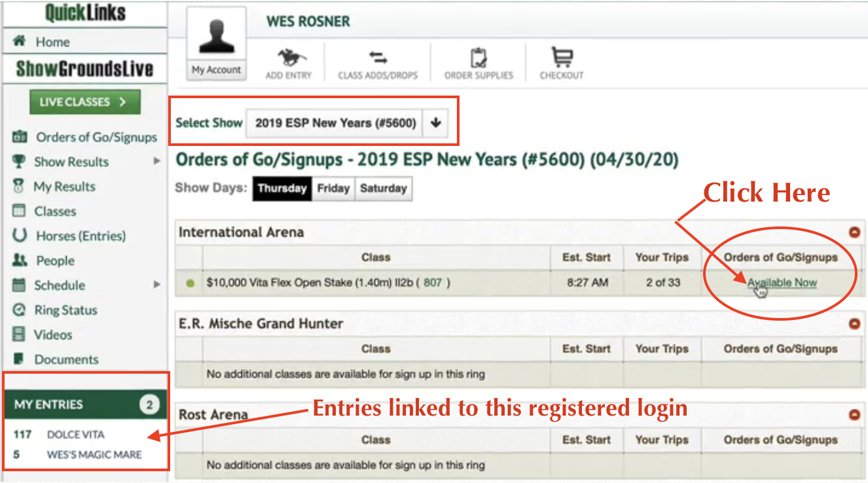Click the WES ROSNER account name

(x=308, y=22)
